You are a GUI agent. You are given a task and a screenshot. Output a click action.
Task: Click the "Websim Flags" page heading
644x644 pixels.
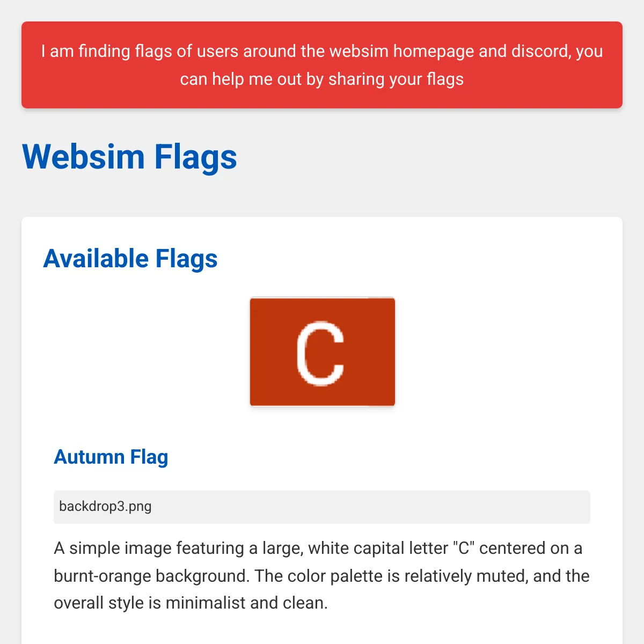[129, 157]
